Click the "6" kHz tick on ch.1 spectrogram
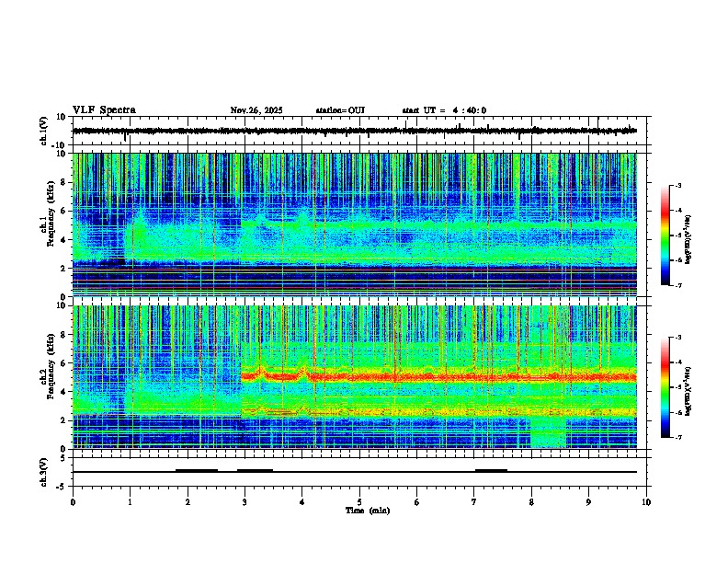728x563 pixels. [x=64, y=211]
